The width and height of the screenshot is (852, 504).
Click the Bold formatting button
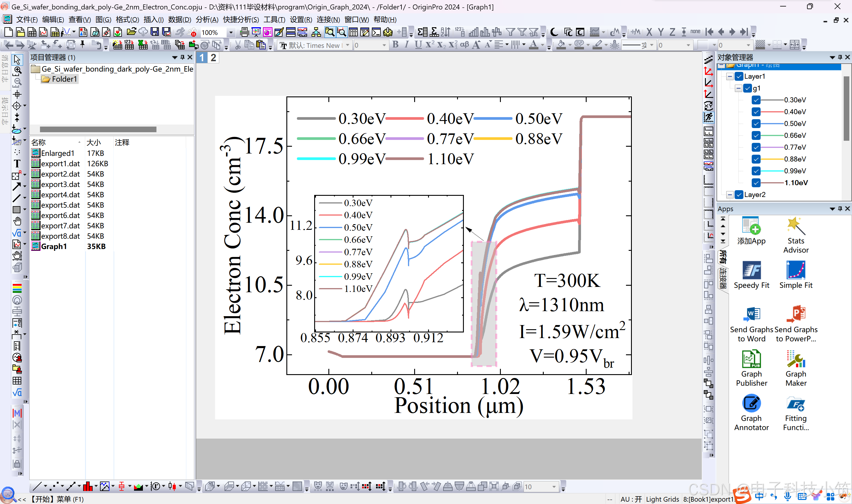tap(395, 45)
